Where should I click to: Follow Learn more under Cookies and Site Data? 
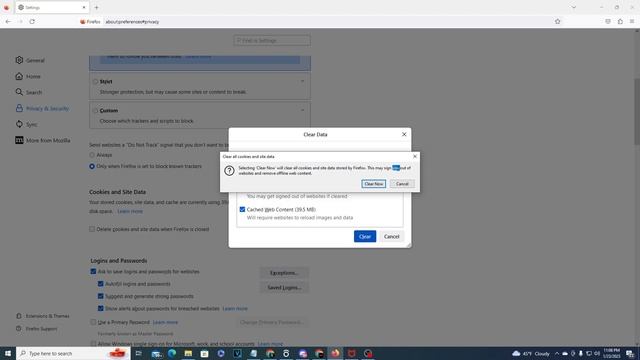[x=130, y=211]
